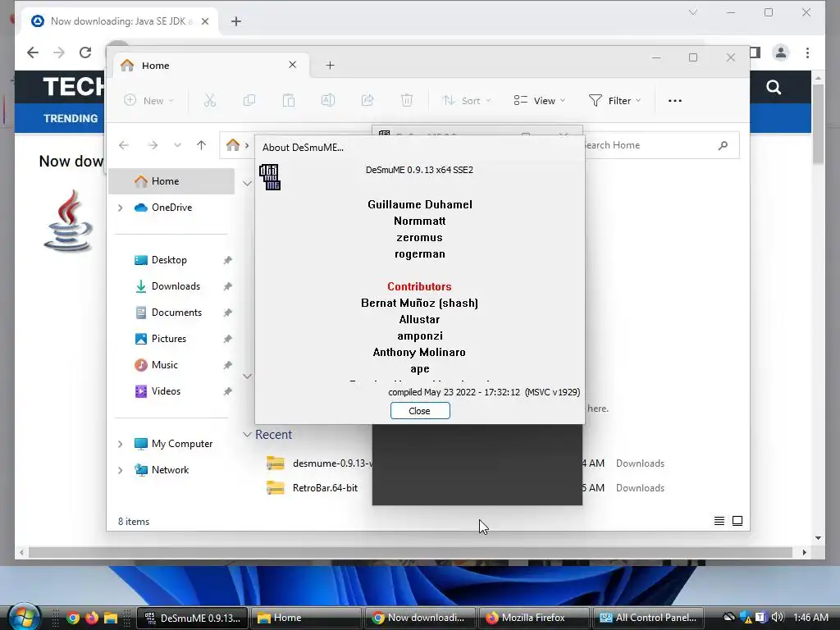Open the Pictures quick access folder
Screen dimensions: 840x630
(168, 339)
